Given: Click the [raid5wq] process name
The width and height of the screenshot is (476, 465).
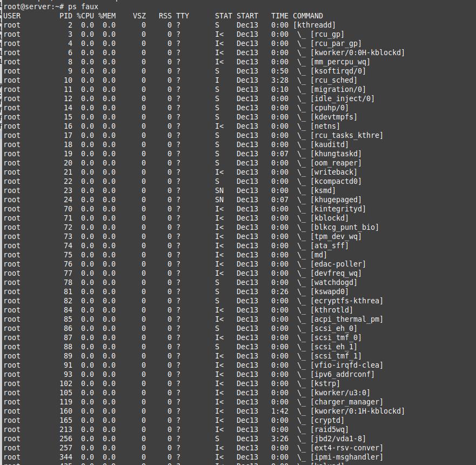Looking at the screenshot, I should tap(330, 429).
